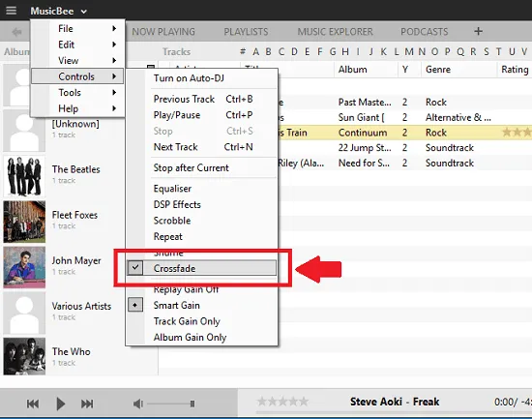532x419 pixels.
Task: Open the hamburger menu icon
Action: point(11,11)
